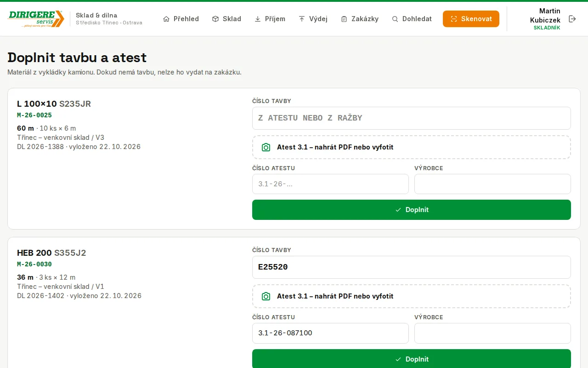Open the Dohledat search page

pos(412,19)
